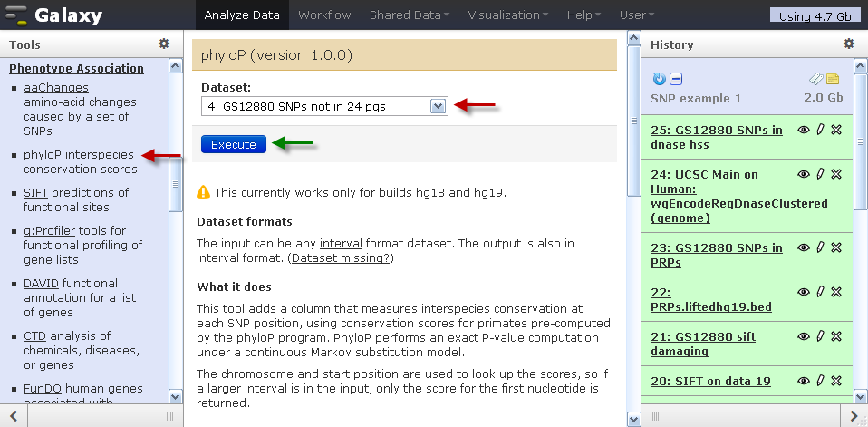Delete dataset 25 GS12880 SNPs in dnase hss

tap(836, 130)
